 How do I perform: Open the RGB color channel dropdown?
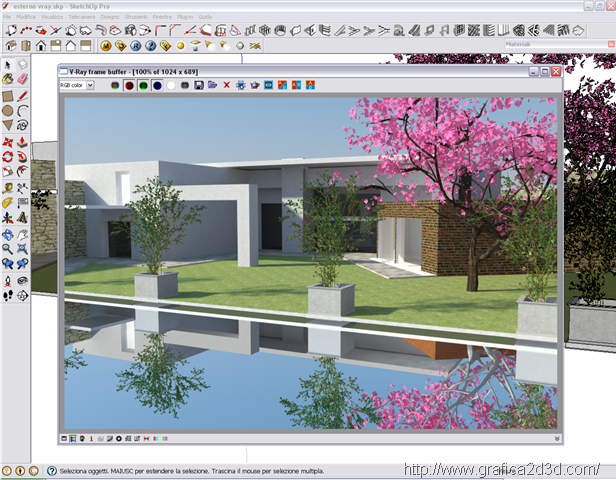91,86
